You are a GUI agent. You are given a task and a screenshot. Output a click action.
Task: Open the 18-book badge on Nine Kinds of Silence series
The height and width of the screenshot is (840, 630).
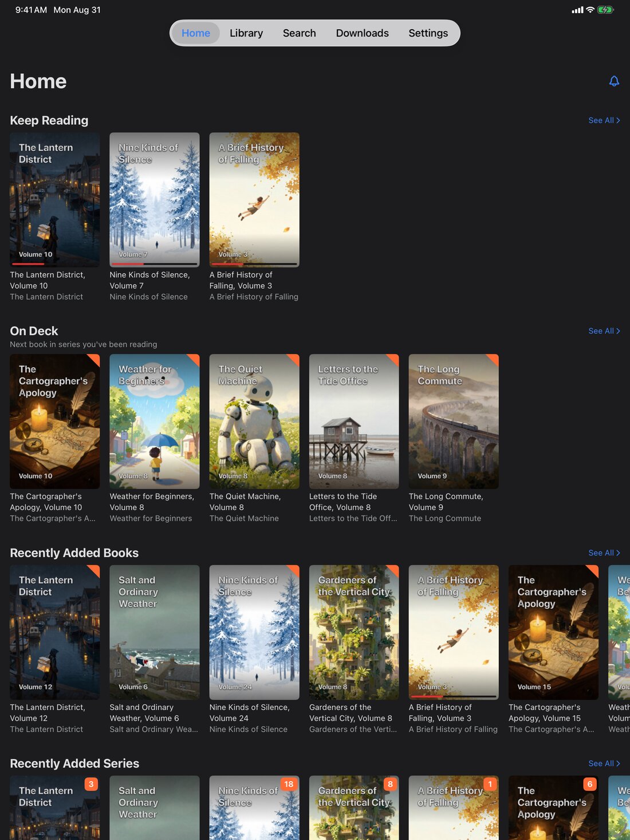click(289, 784)
